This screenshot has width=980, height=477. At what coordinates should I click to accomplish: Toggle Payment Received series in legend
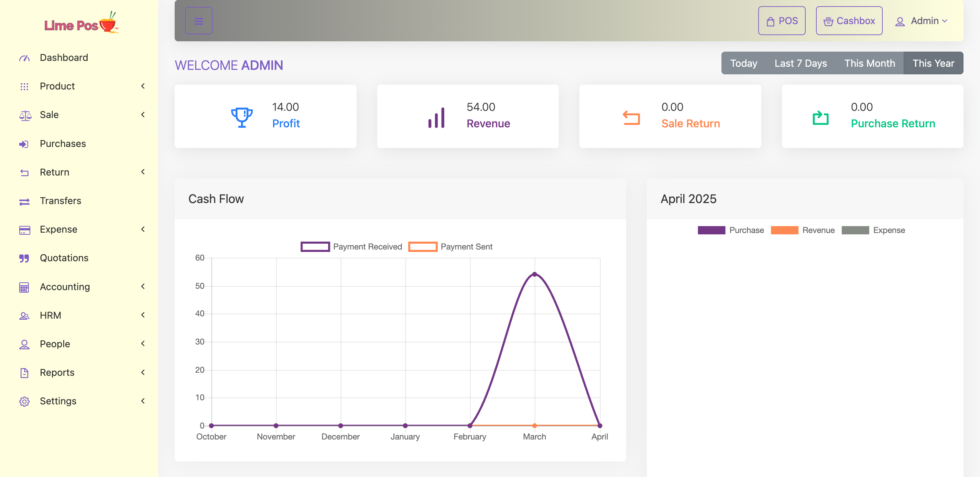tap(351, 247)
